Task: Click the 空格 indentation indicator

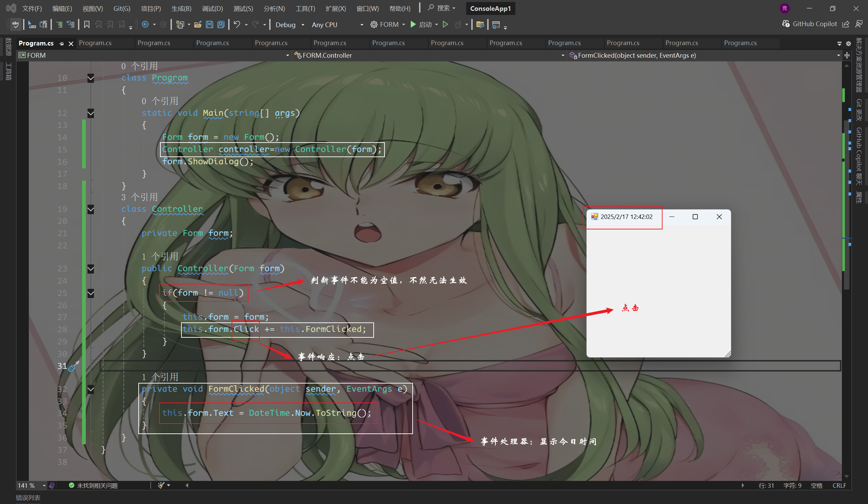Action: (x=816, y=485)
